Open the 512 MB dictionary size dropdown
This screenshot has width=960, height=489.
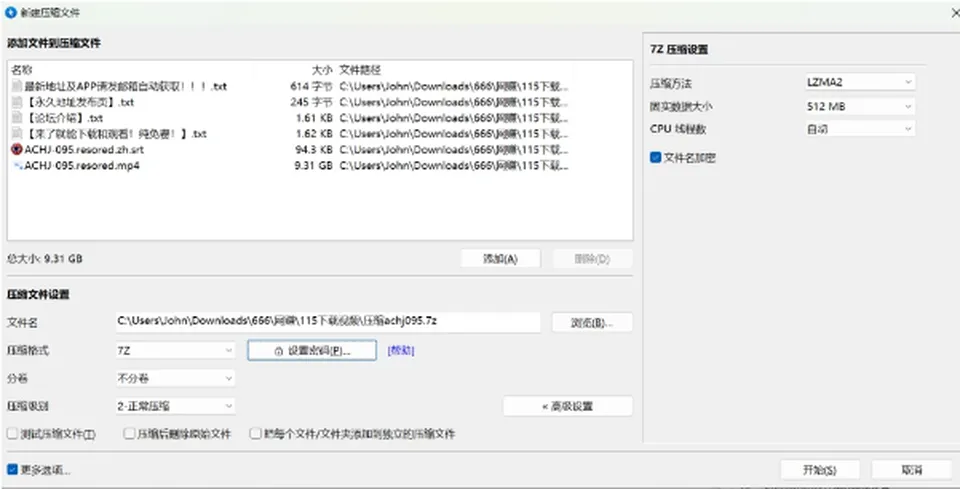tap(860, 106)
